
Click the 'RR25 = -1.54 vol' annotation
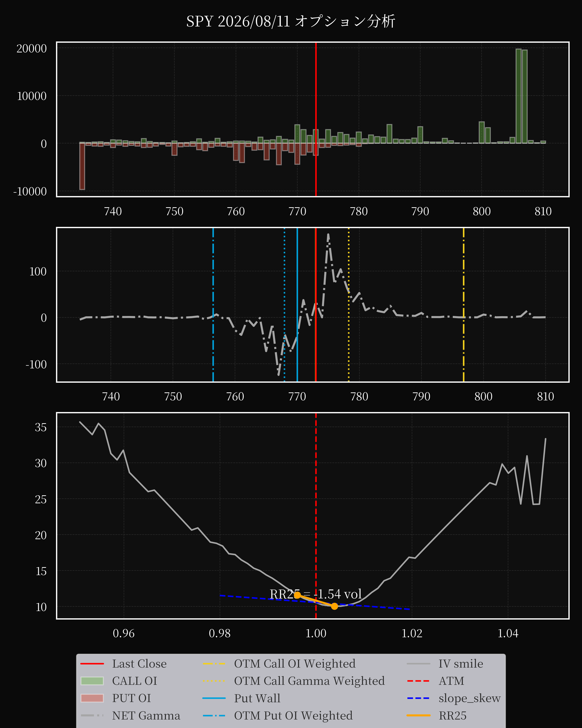tap(315, 594)
